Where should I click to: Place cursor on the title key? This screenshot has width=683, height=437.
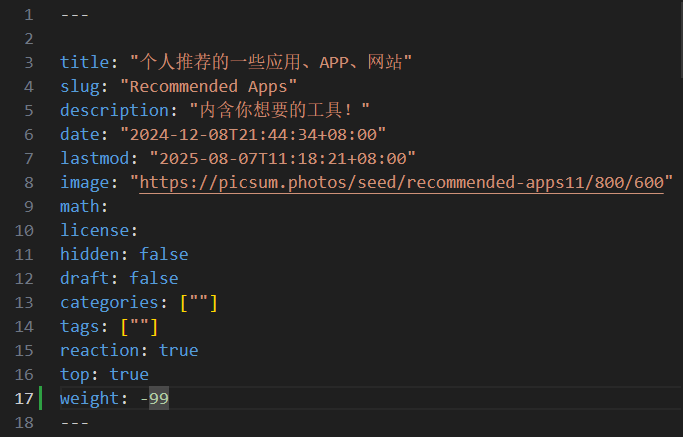tap(79, 63)
